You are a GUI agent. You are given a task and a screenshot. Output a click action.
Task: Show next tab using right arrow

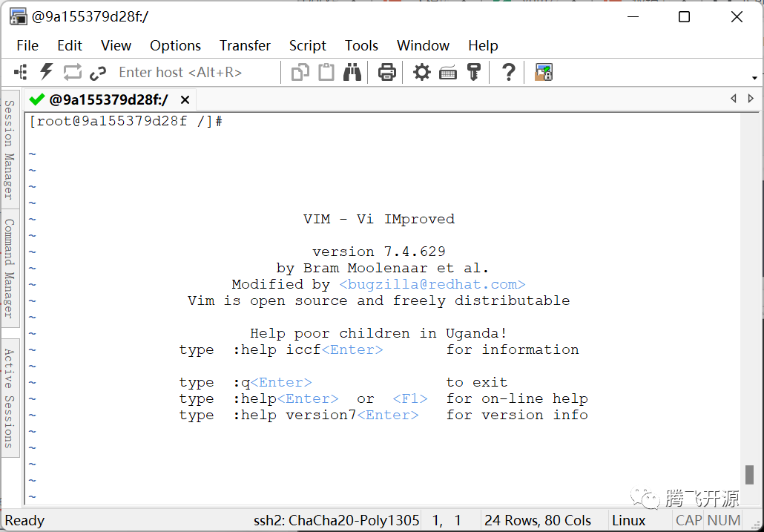751,99
